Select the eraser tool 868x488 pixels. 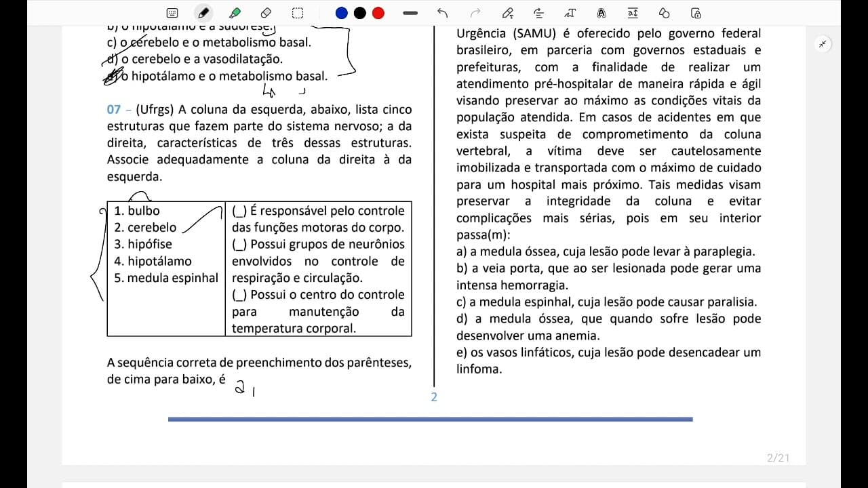tap(266, 13)
